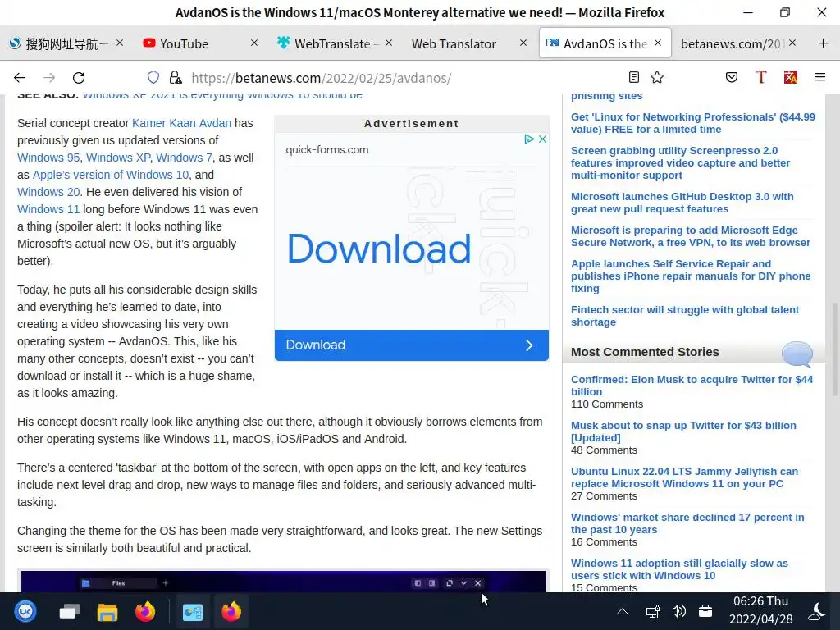840x630 pixels.
Task: Click the blue Download ad button
Action: coord(412,345)
